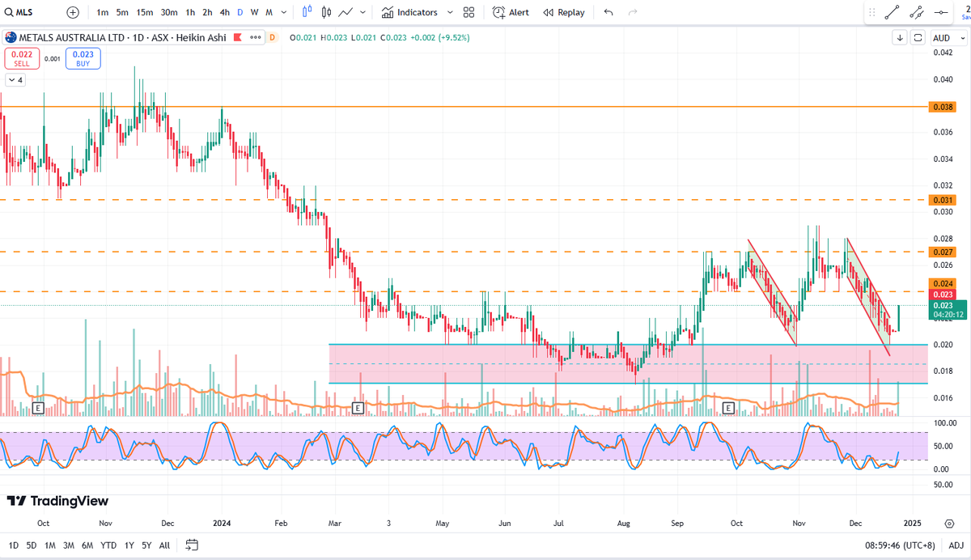Expand the time interval dropdown arrow
The image size is (971, 560).
pos(285,12)
